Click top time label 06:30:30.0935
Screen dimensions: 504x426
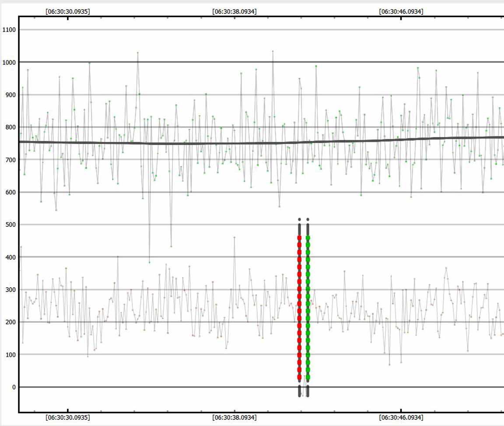point(68,11)
